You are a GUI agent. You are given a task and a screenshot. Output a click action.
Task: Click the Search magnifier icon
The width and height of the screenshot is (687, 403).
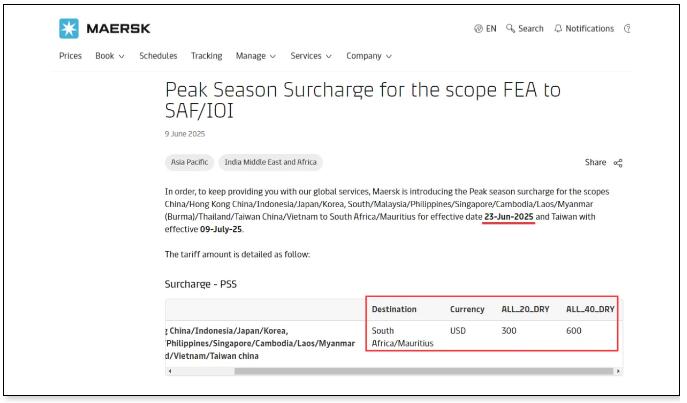tap(510, 28)
